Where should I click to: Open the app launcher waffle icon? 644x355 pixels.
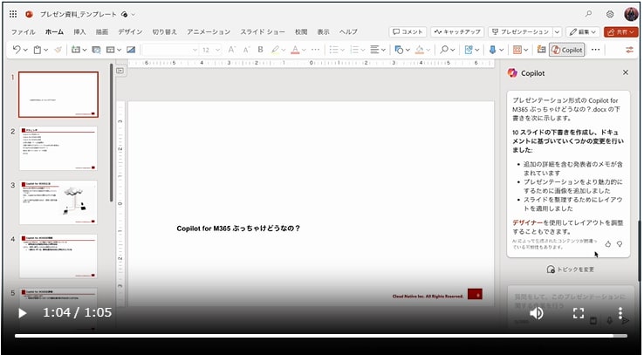(13, 14)
